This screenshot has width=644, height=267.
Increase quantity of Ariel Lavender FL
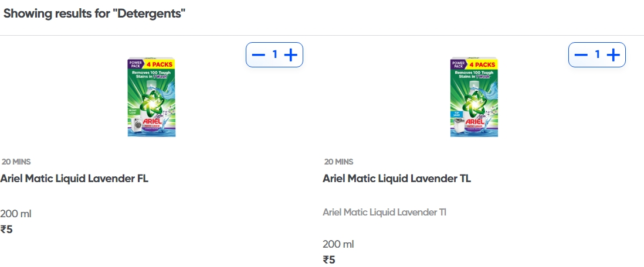[291, 55]
